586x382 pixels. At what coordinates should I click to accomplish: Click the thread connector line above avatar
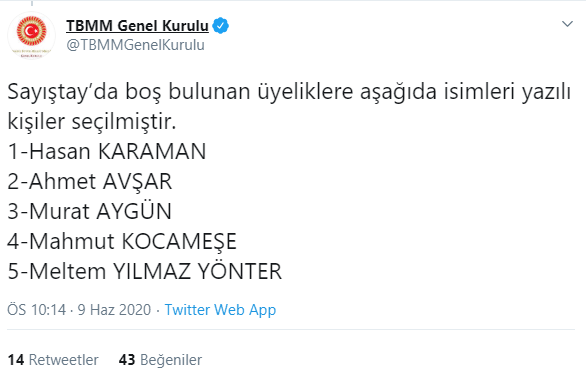coord(32,3)
